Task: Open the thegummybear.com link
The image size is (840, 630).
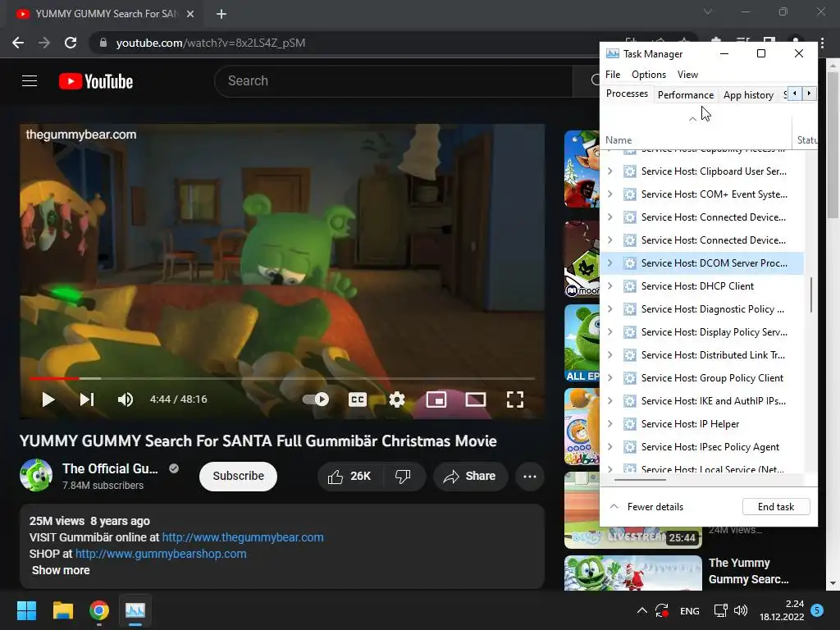Action: point(243,537)
